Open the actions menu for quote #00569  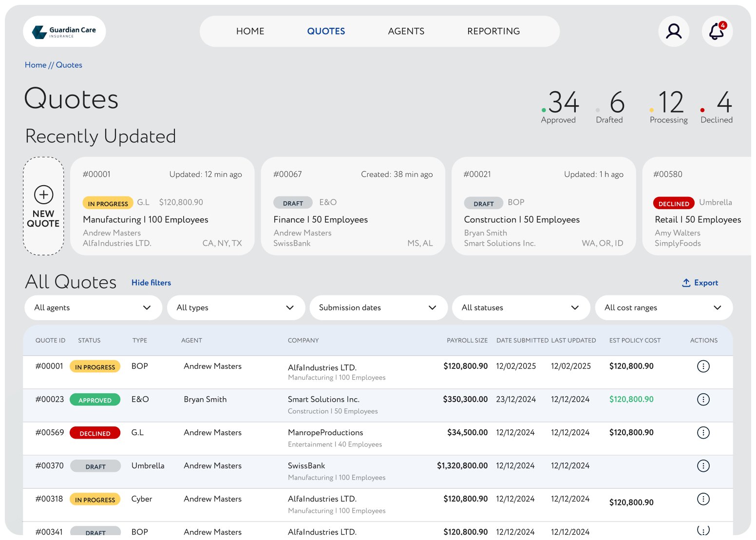pyautogui.click(x=703, y=432)
